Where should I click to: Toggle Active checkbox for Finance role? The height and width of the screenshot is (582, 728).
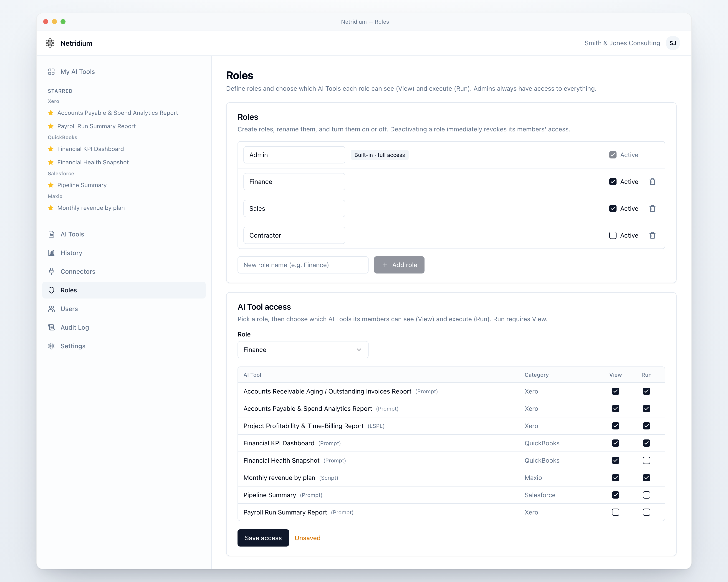612,182
